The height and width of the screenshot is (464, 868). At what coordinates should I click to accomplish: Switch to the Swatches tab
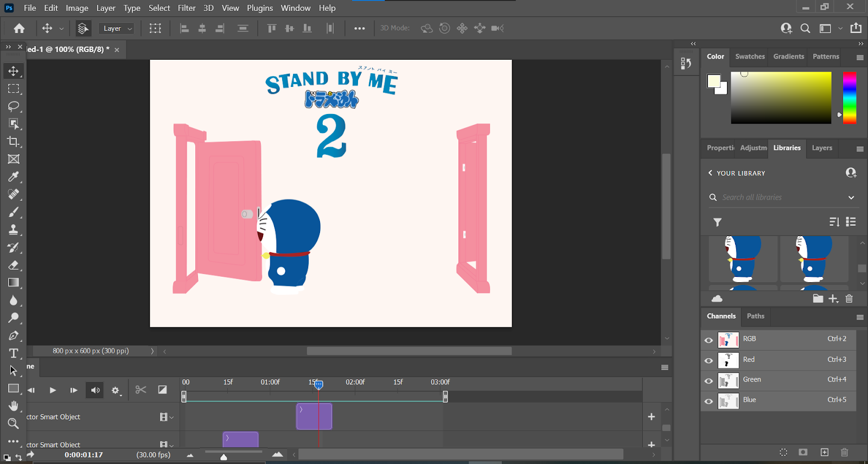pyautogui.click(x=750, y=56)
